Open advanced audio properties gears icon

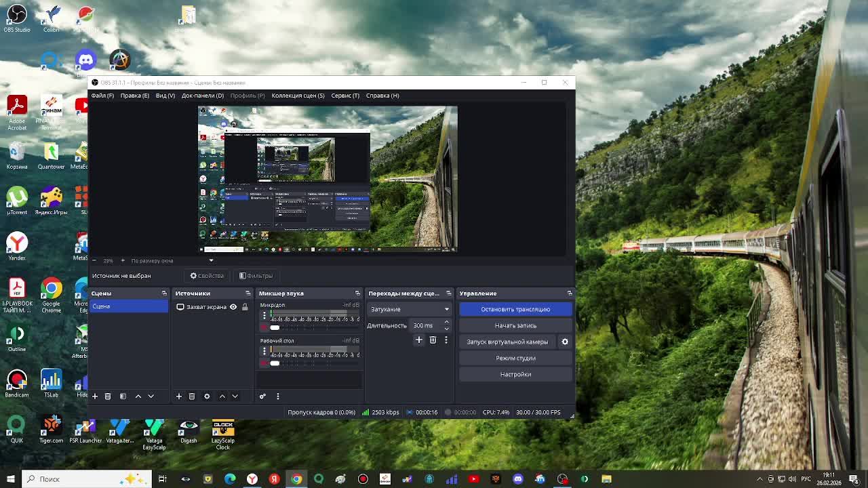pyautogui.click(x=262, y=396)
